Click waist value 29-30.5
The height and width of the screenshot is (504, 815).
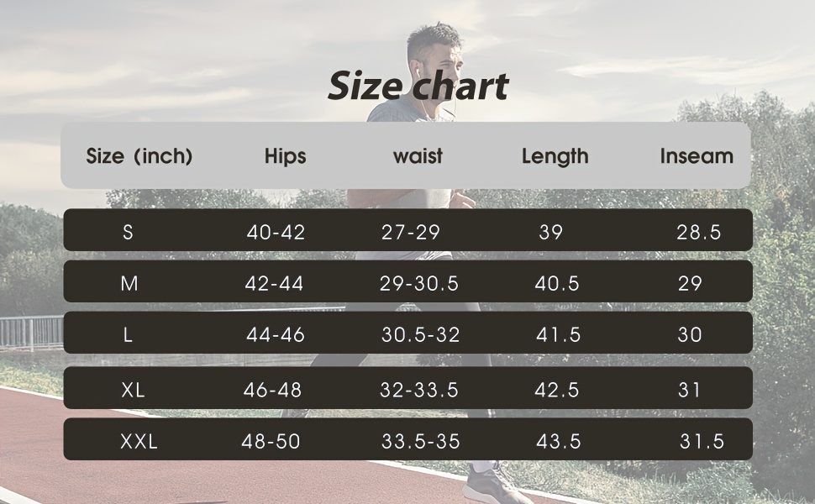pyautogui.click(x=418, y=284)
